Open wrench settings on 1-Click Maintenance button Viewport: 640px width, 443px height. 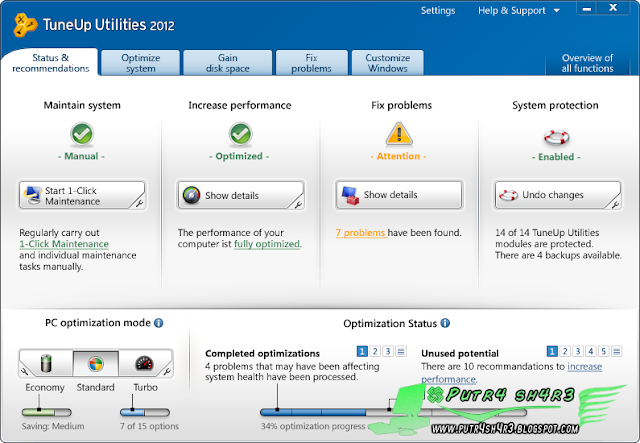coord(139,203)
